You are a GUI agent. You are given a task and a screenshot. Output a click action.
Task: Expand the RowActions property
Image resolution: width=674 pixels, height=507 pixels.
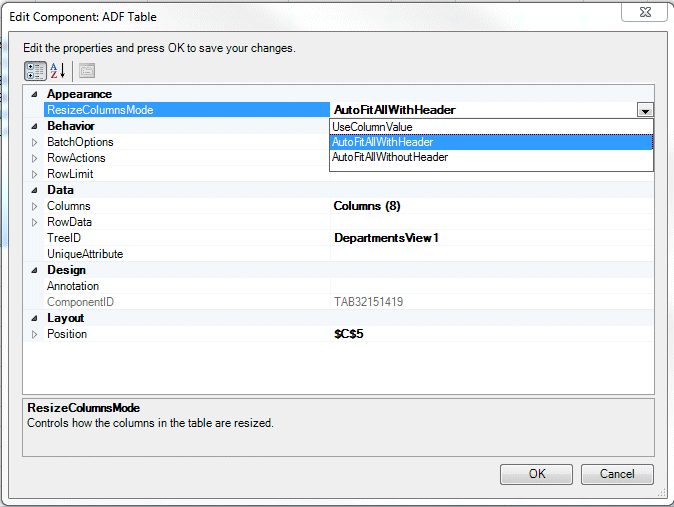(34, 158)
